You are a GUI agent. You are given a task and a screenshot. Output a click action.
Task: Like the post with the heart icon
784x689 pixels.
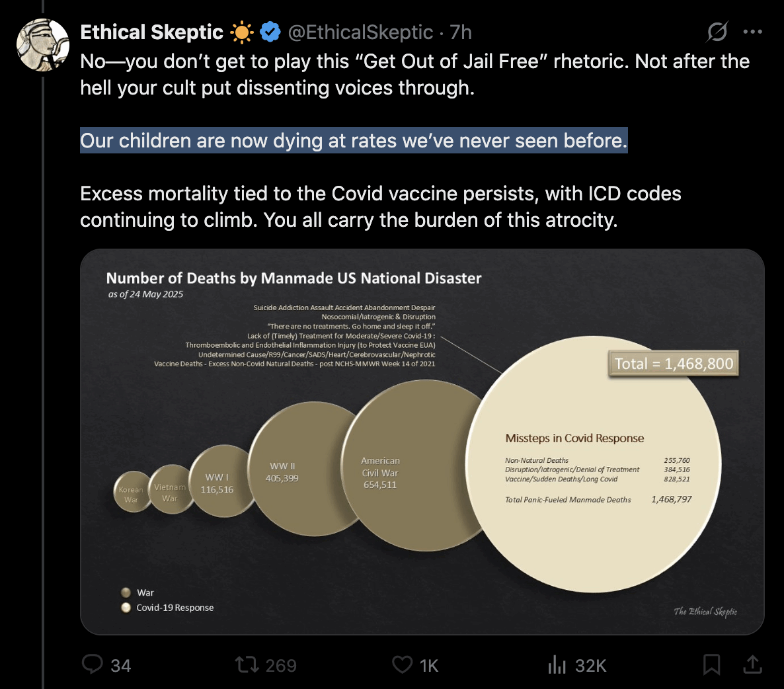point(402,664)
